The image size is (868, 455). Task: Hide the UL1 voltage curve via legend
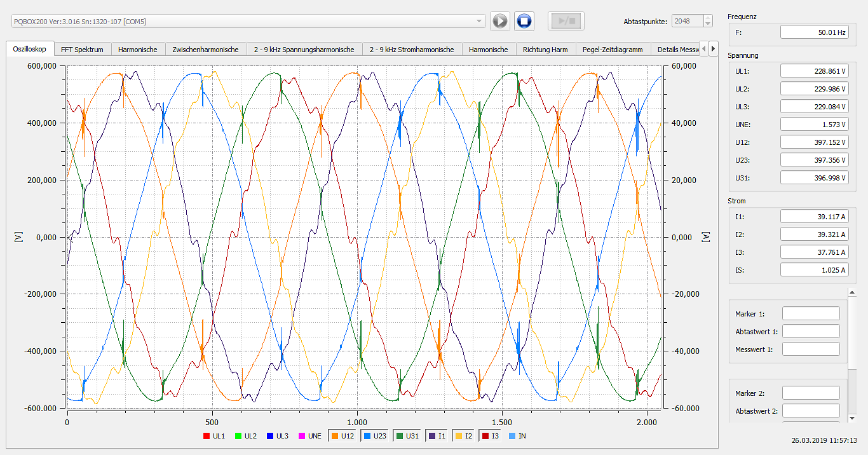(x=214, y=436)
